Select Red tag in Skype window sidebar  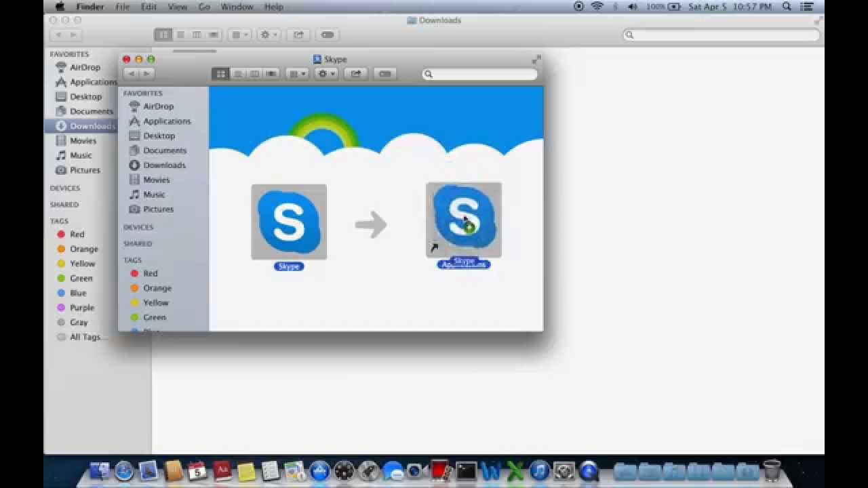(144, 273)
